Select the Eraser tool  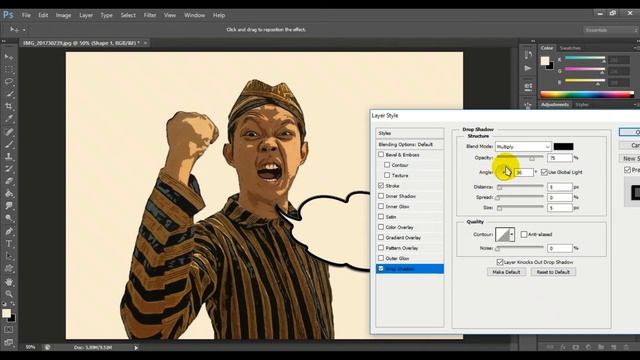tap(9, 181)
